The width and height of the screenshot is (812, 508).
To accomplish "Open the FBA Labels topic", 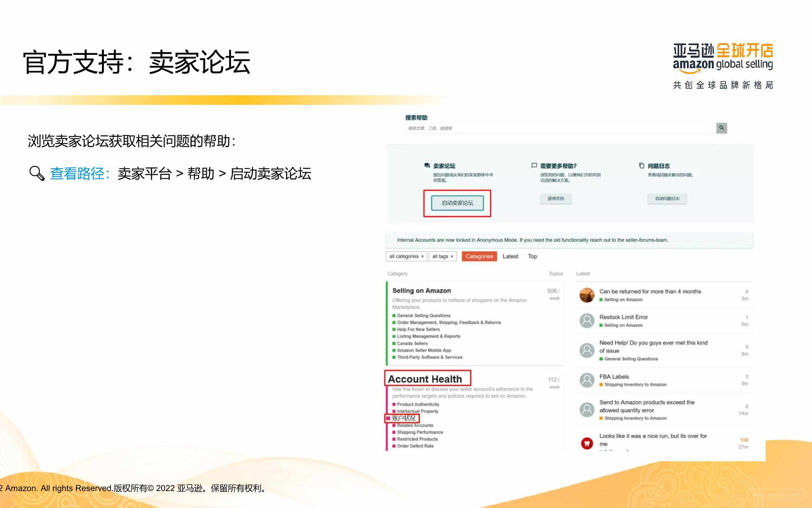I will (614, 377).
